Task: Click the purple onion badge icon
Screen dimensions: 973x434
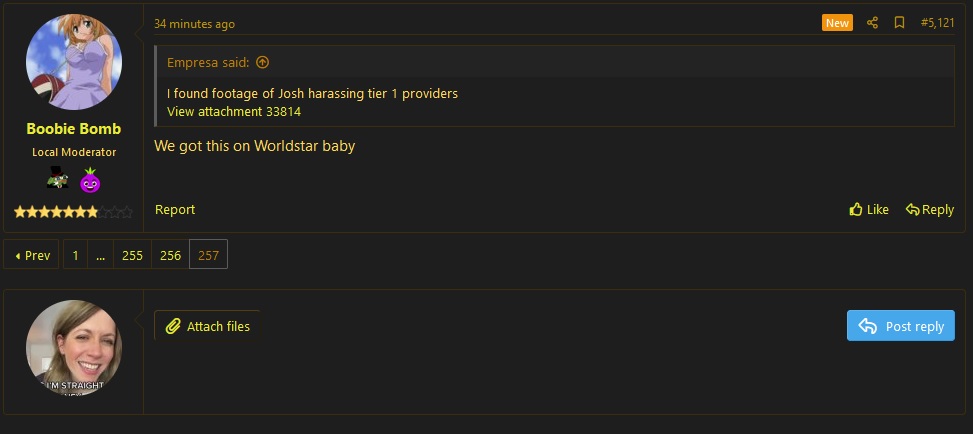Action: [x=90, y=181]
